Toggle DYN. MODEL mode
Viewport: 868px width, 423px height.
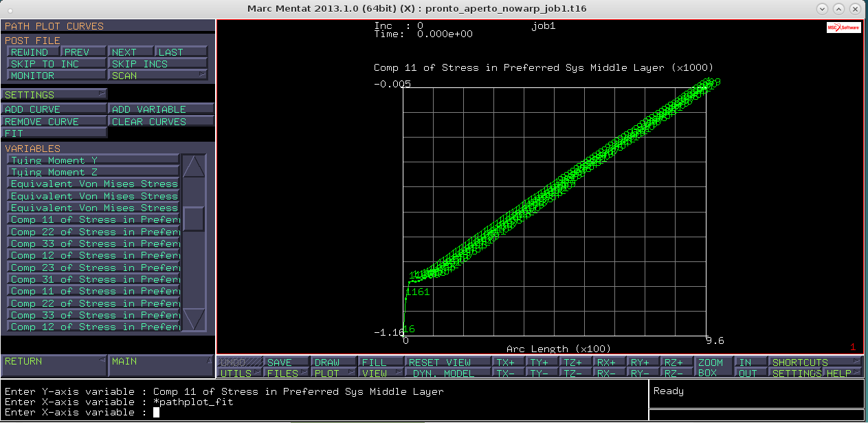[x=449, y=373]
